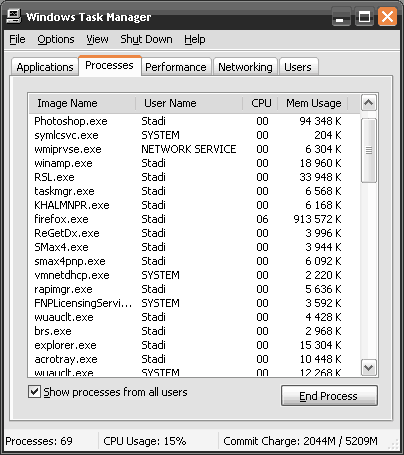Sort by User Name column header
Image resolution: width=404 pixels, height=455 pixels.
(x=189, y=103)
